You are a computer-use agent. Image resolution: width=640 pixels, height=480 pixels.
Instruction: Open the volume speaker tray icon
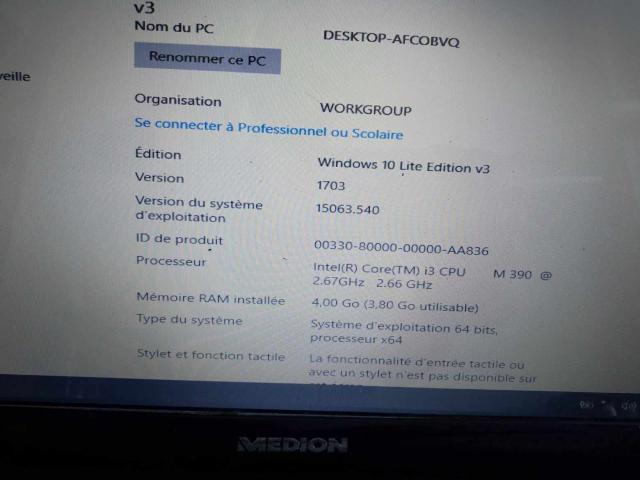pyautogui.click(x=629, y=406)
